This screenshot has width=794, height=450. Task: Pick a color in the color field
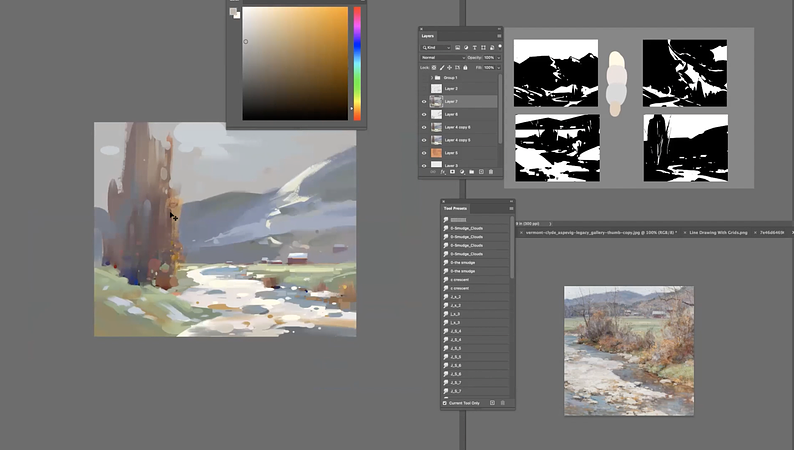tap(295, 63)
